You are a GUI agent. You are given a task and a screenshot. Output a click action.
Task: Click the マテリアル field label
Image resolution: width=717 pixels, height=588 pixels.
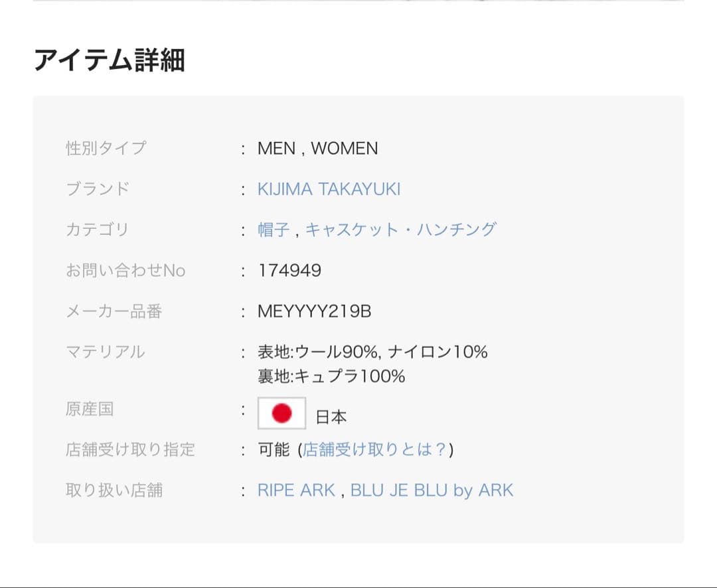pos(105,352)
